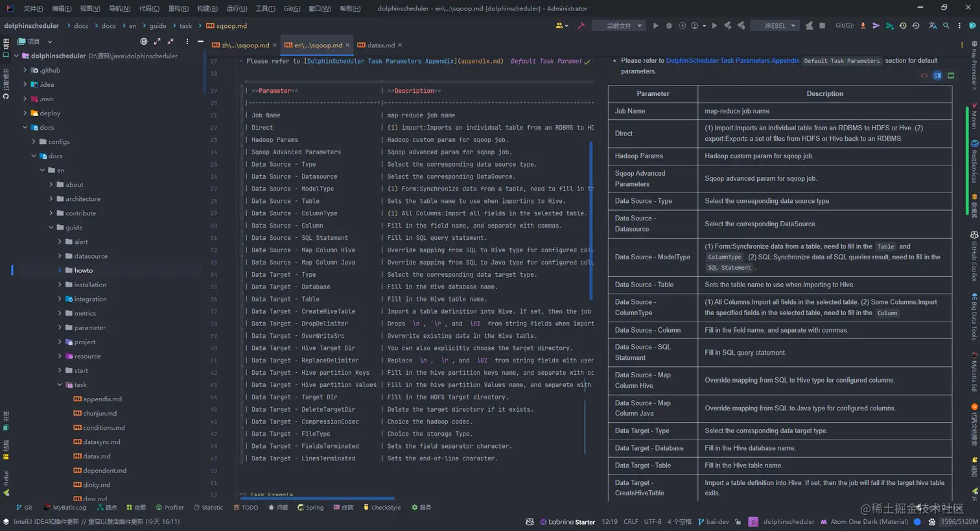Expand all icon in project panel header
Viewport: 980px width, 531px height.
coord(157,41)
